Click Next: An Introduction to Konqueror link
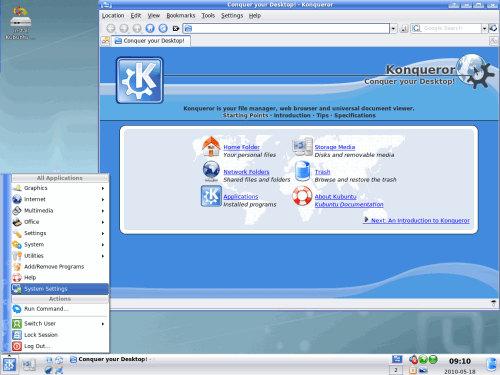The image size is (500, 375). pyautogui.click(x=417, y=220)
